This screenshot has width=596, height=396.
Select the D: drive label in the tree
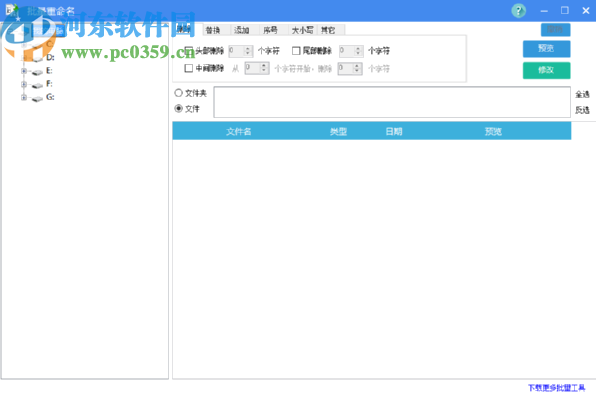point(50,57)
